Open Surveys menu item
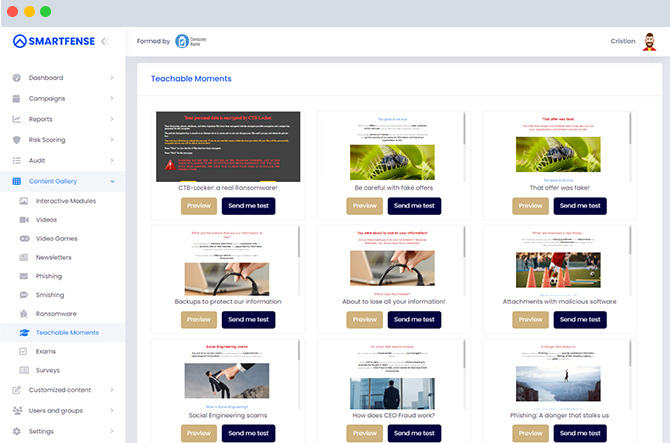670x443 pixels. pos(62,370)
